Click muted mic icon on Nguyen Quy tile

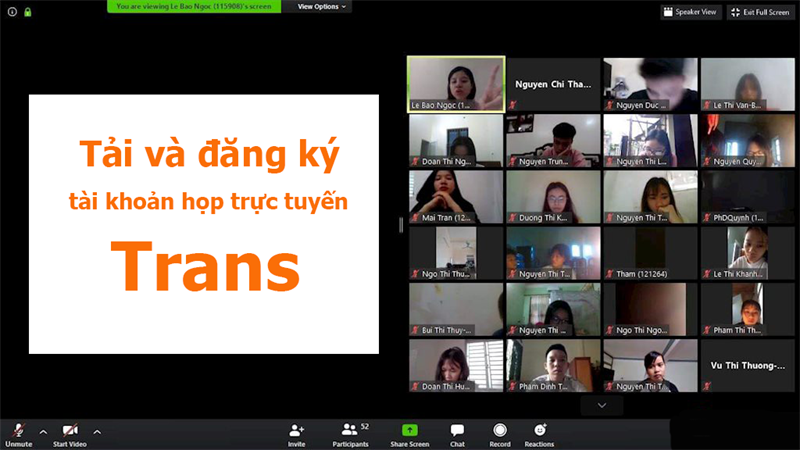coord(707,161)
